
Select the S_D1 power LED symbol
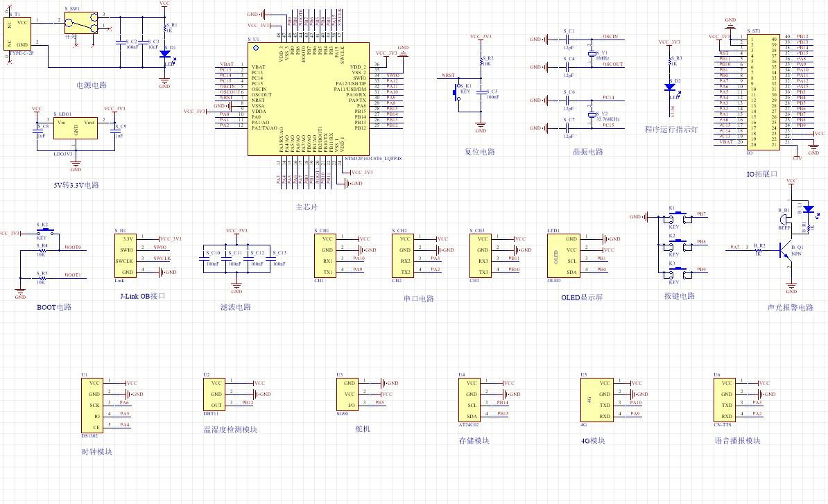coord(165,54)
